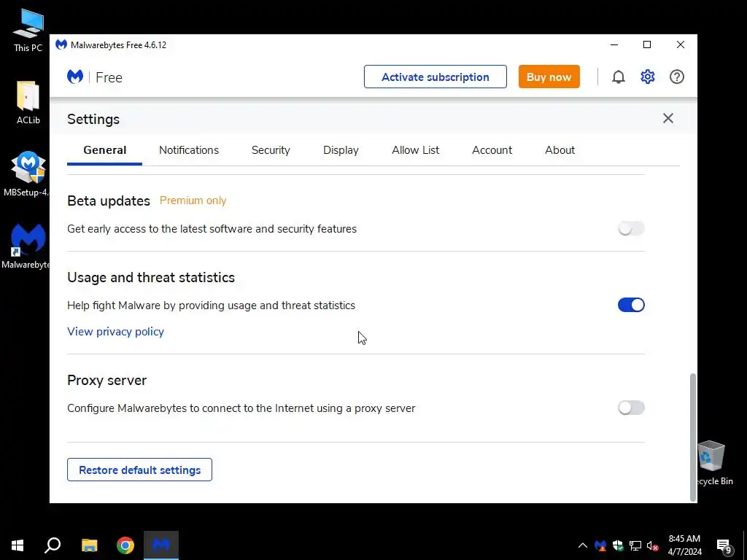Open the notifications bell icon
This screenshot has height=560, width=747.
tap(619, 77)
